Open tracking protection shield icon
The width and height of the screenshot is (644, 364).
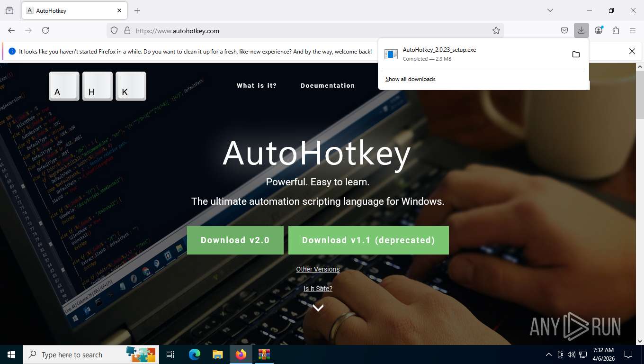coord(114,30)
